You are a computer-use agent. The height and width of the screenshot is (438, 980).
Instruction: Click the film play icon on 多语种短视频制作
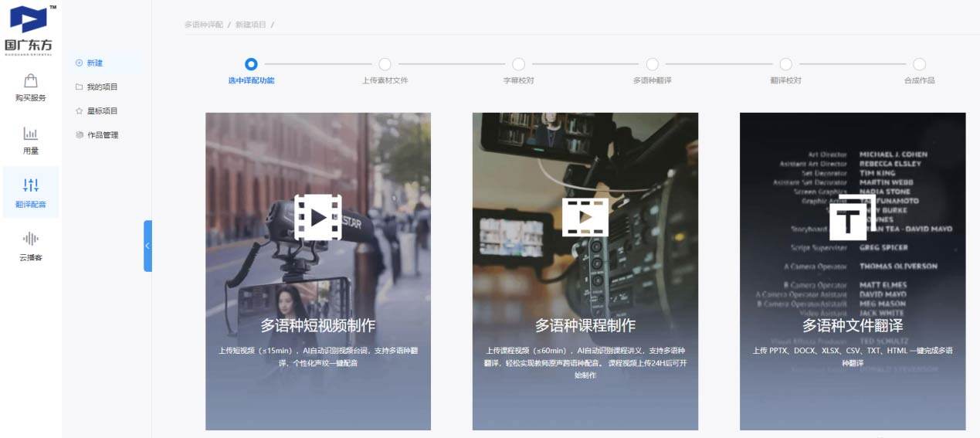coord(318,217)
